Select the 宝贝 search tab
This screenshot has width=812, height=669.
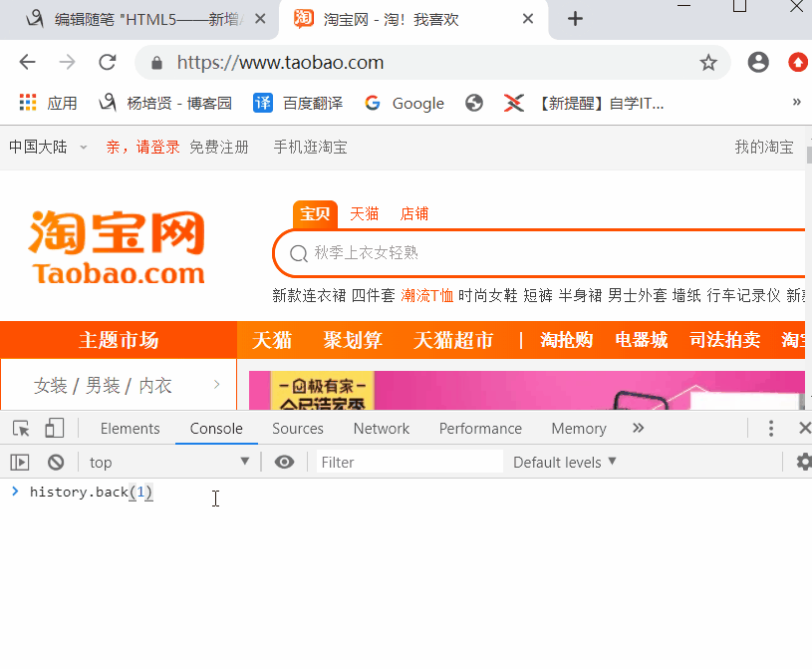click(x=315, y=214)
